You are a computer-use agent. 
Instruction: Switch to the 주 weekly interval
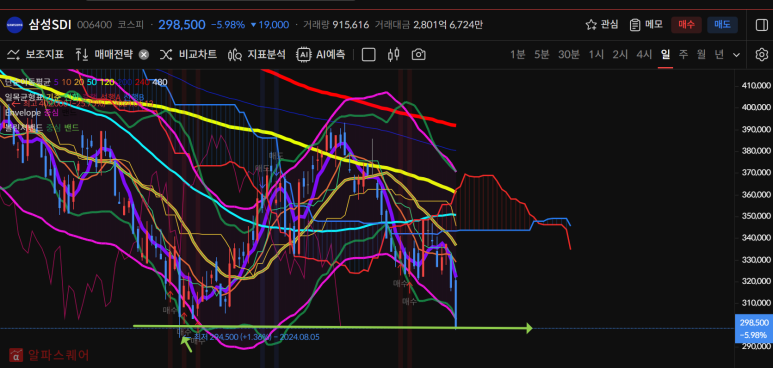tap(683, 54)
